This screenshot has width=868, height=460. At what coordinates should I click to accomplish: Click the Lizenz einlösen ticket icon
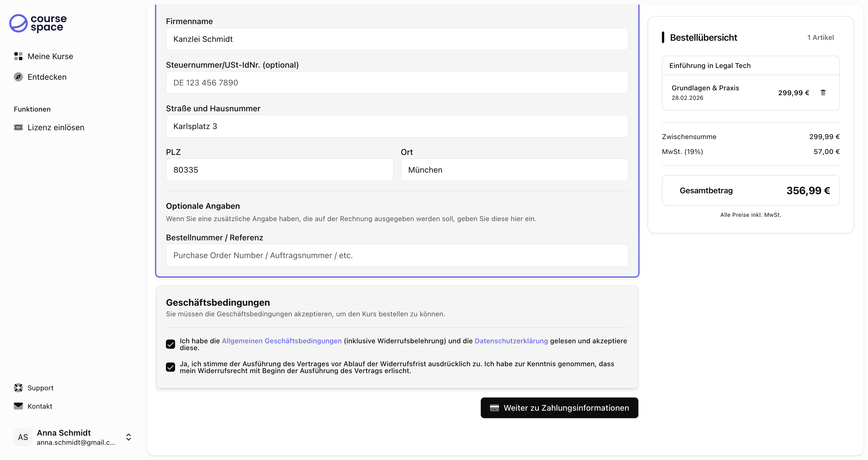coord(18,127)
